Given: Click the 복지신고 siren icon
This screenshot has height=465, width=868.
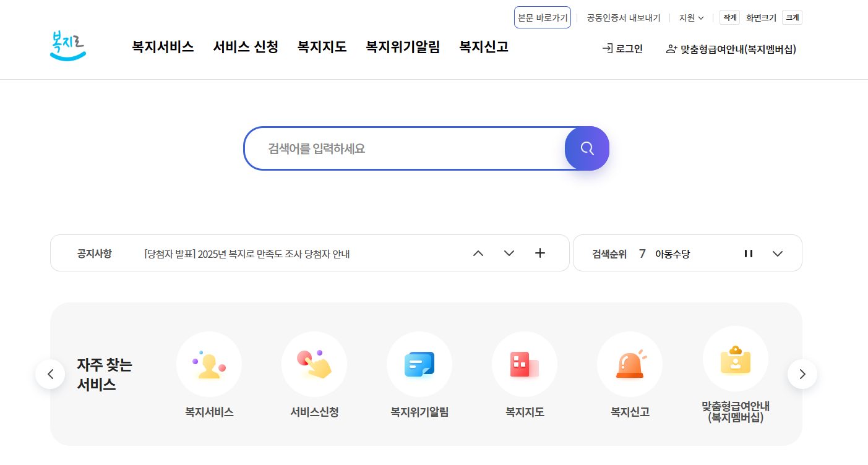Looking at the screenshot, I should tap(629, 364).
